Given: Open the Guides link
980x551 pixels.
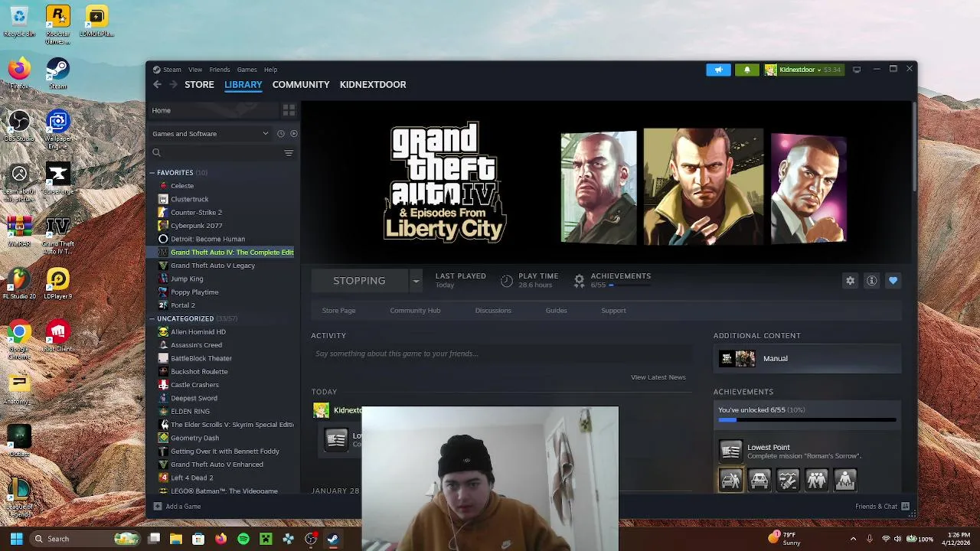Looking at the screenshot, I should [556, 311].
